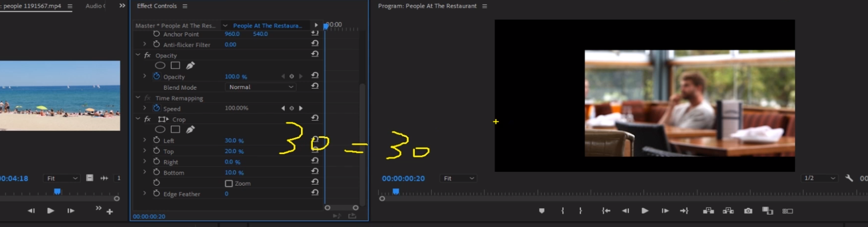Mark Out point in Program monitor
This screenshot has height=227, width=868.
(580, 211)
